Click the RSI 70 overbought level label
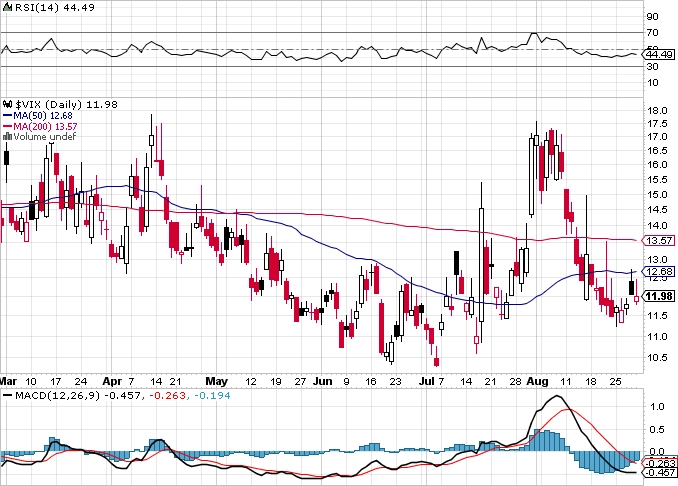 point(652,32)
